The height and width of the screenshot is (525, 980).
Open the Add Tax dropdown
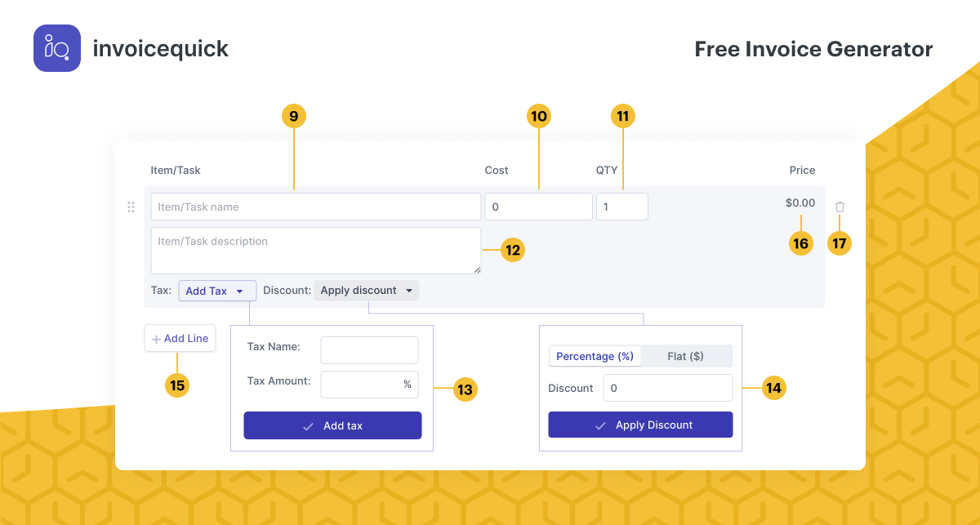click(216, 291)
